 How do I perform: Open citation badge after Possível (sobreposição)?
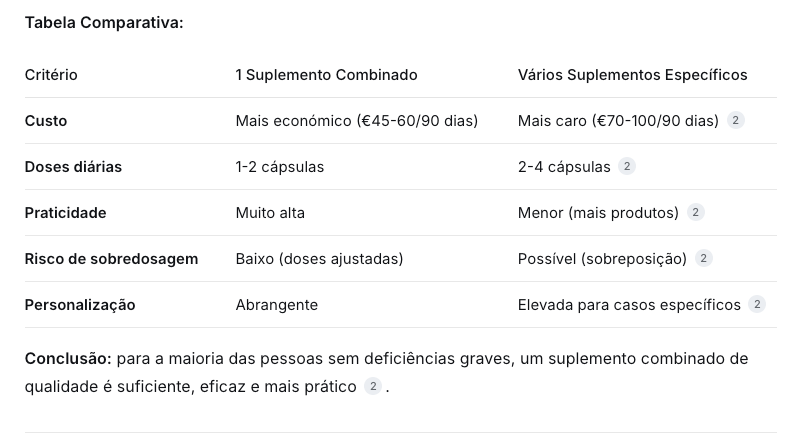[x=704, y=259]
